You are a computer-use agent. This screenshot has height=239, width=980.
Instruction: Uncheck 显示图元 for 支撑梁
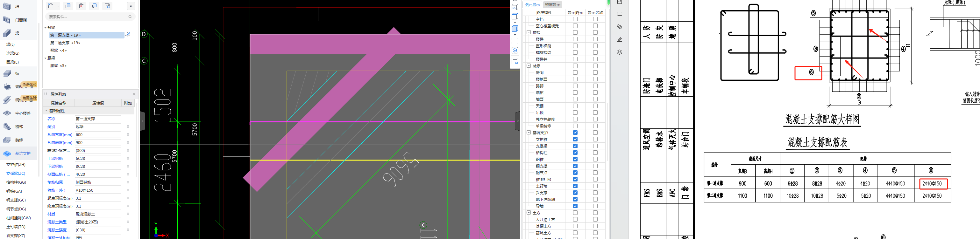click(575, 146)
